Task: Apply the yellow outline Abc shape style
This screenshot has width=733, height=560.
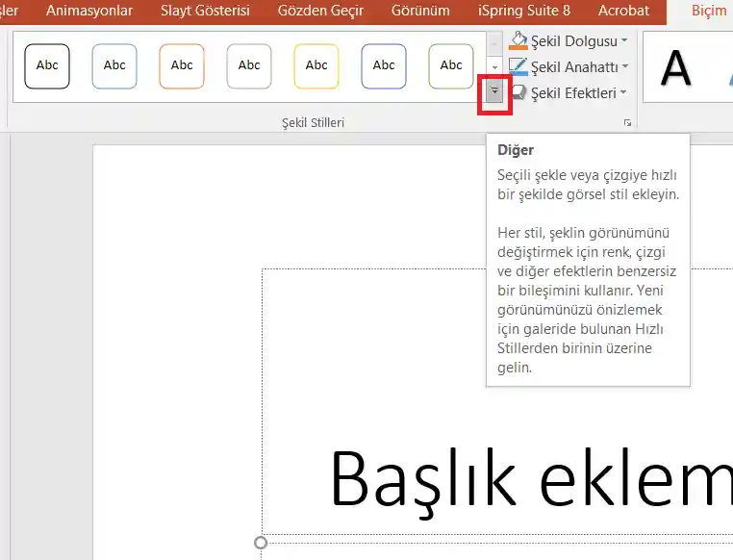Action: tap(316, 65)
